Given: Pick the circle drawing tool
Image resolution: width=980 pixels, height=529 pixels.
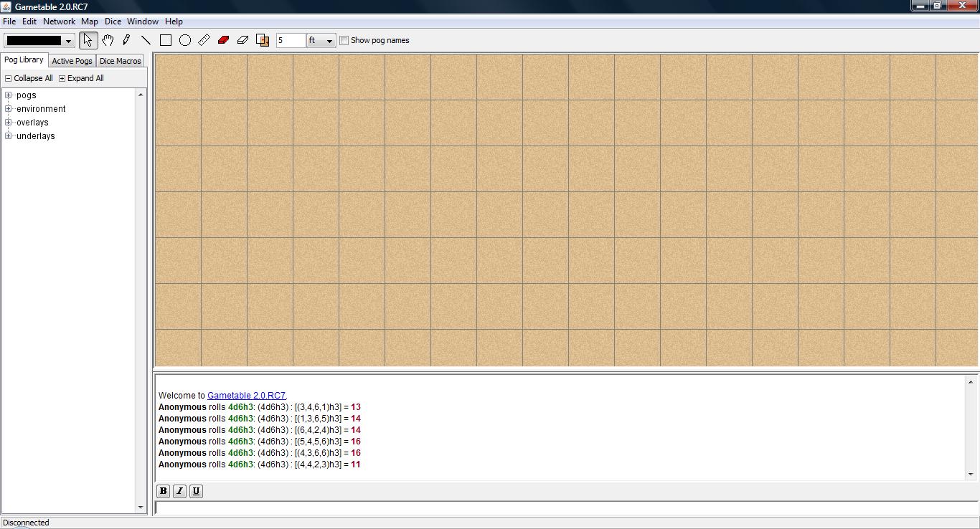Looking at the screenshot, I should (x=185, y=40).
